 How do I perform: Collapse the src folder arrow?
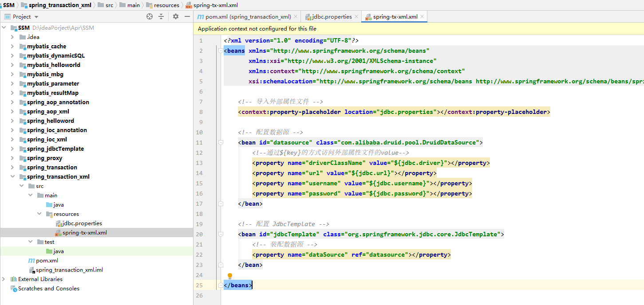coord(22,186)
